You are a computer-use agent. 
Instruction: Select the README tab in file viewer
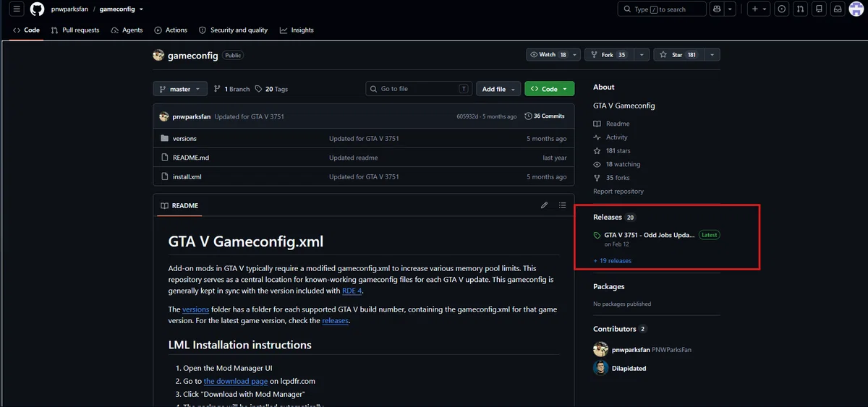(x=179, y=205)
